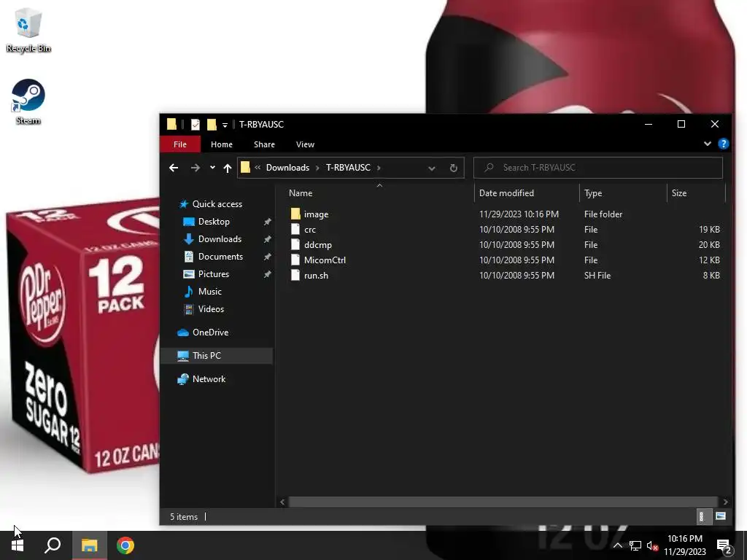Screen dimensions: 747x560
Task: Show hidden system tray icons
Action: (618, 545)
